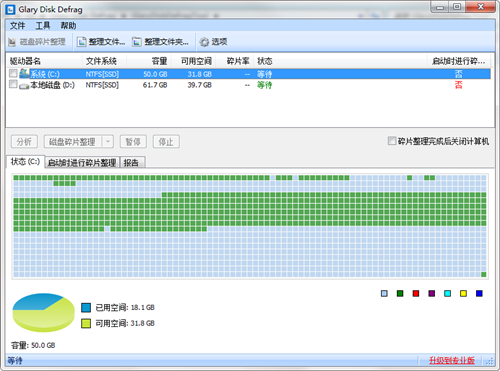Sort by 状态 column header
Image resolution: width=500 pixels, height=371 pixels.
(340, 61)
